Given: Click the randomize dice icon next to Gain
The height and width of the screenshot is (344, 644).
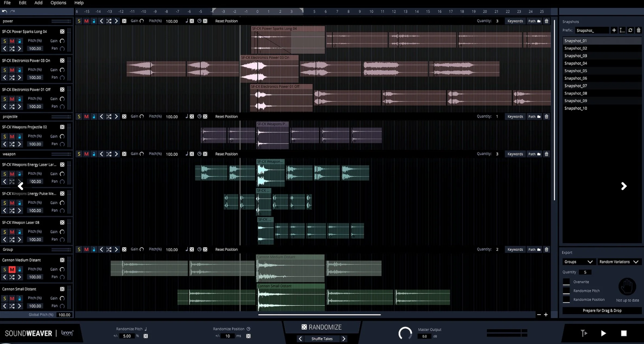Looking at the screenshot, I should [125, 21].
